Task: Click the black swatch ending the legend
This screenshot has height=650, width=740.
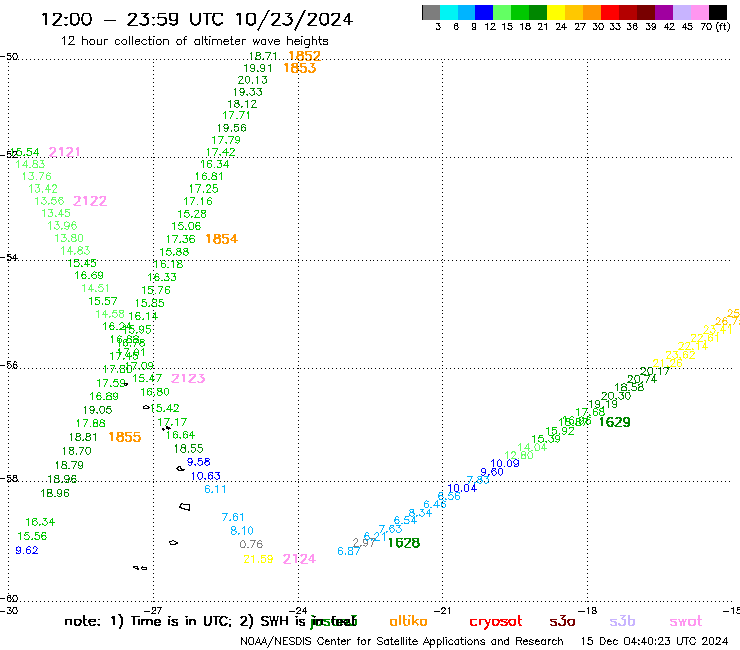Action: [x=717, y=12]
